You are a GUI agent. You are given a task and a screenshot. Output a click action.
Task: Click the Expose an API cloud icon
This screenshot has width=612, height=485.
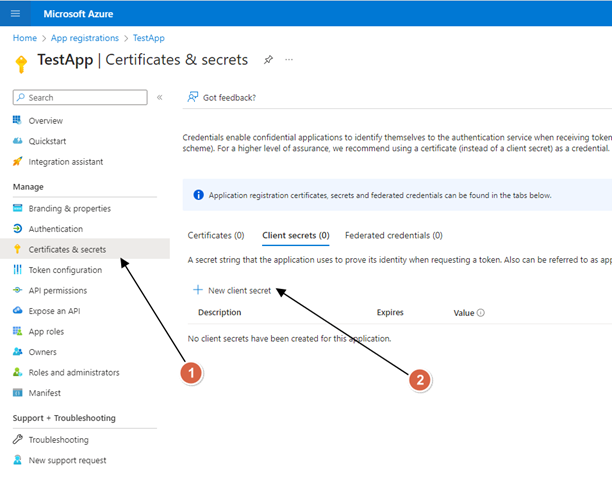tap(18, 311)
